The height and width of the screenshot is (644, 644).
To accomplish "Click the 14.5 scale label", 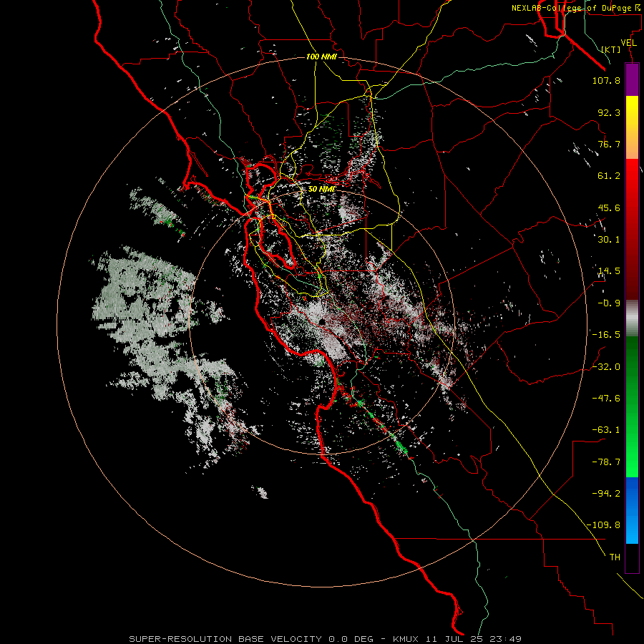I will [x=609, y=271].
